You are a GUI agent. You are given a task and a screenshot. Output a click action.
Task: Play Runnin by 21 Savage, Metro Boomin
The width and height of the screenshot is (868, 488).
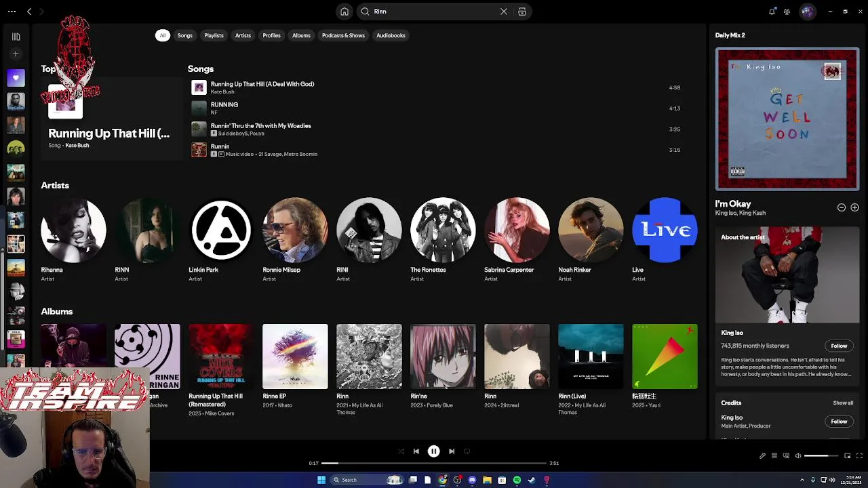click(437, 150)
